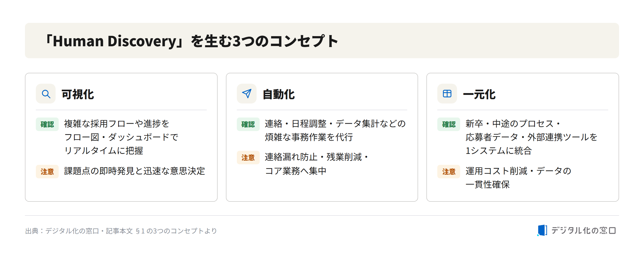Click the green 確認 badge in 一元化 card
The height and width of the screenshot is (261, 644).
click(449, 124)
